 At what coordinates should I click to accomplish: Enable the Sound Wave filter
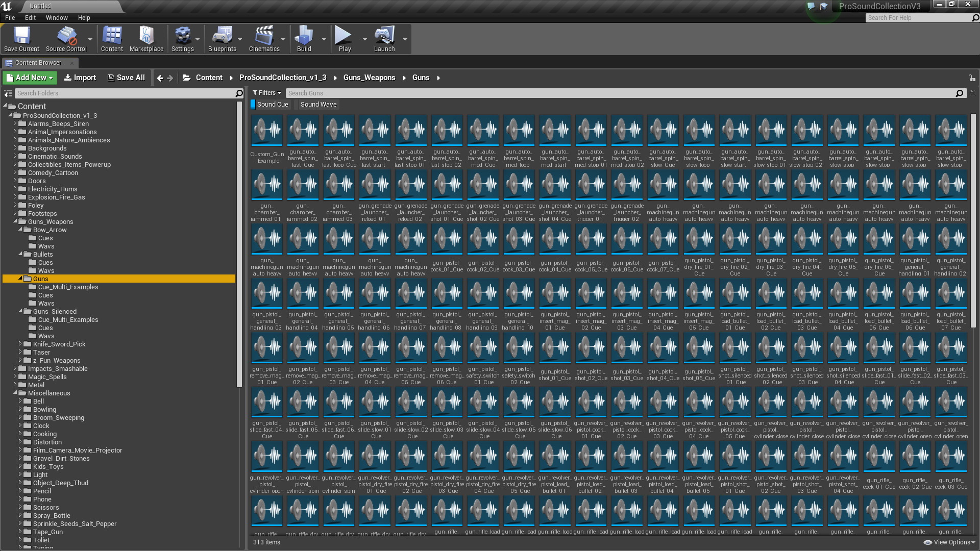[x=318, y=104]
